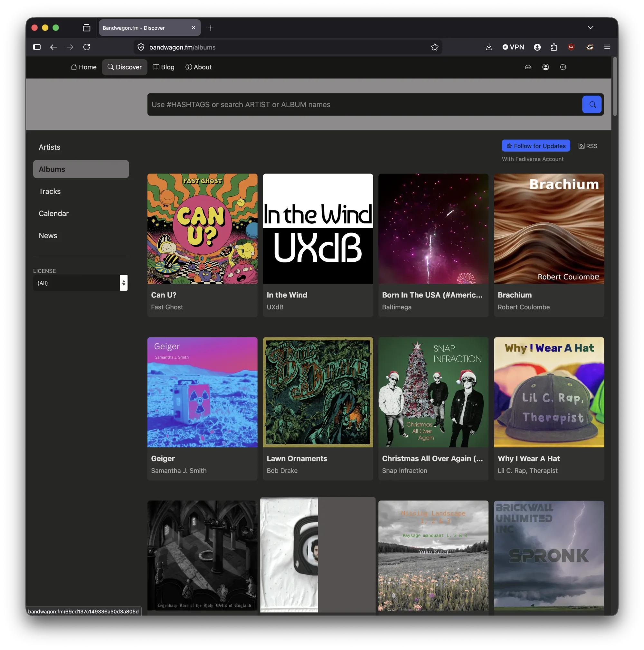
Task: Bookmark this page with the star icon
Action: pyautogui.click(x=435, y=47)
